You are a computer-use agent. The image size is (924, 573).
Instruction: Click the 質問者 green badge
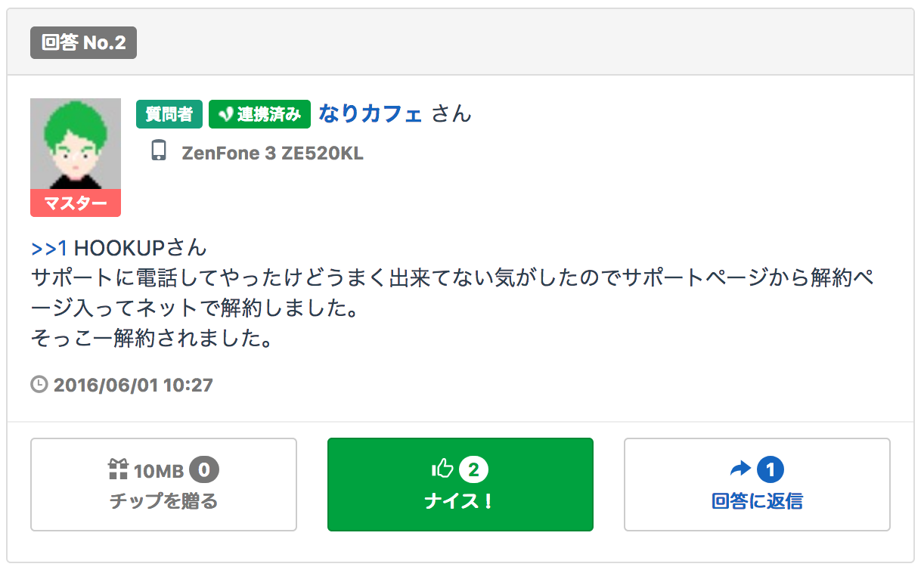point(170,114)
